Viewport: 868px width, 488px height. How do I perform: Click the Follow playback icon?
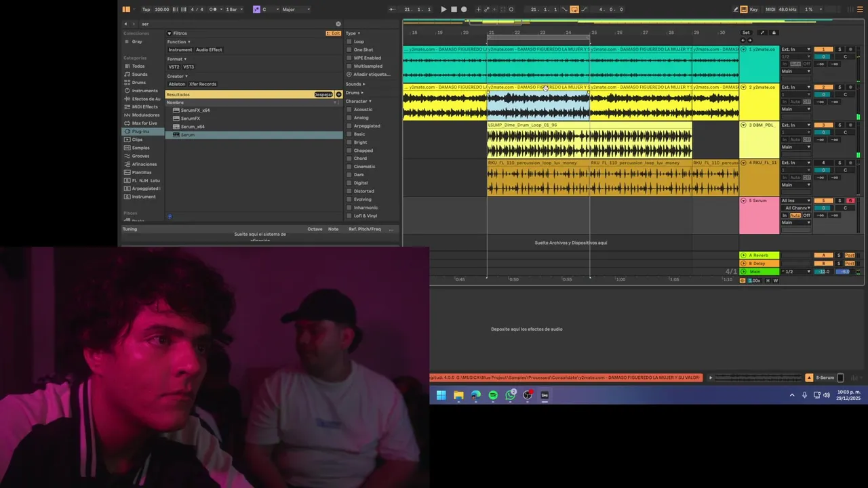coord(392,9)
